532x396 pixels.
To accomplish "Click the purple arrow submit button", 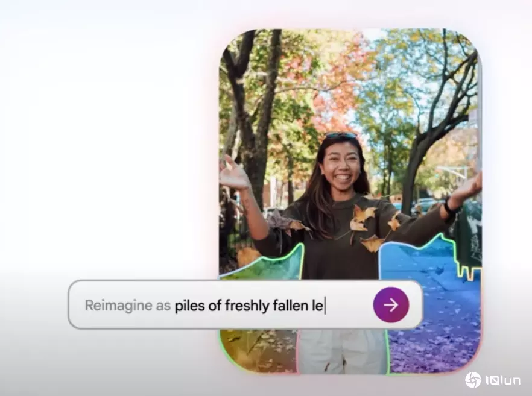I will (x=390, y=305).
